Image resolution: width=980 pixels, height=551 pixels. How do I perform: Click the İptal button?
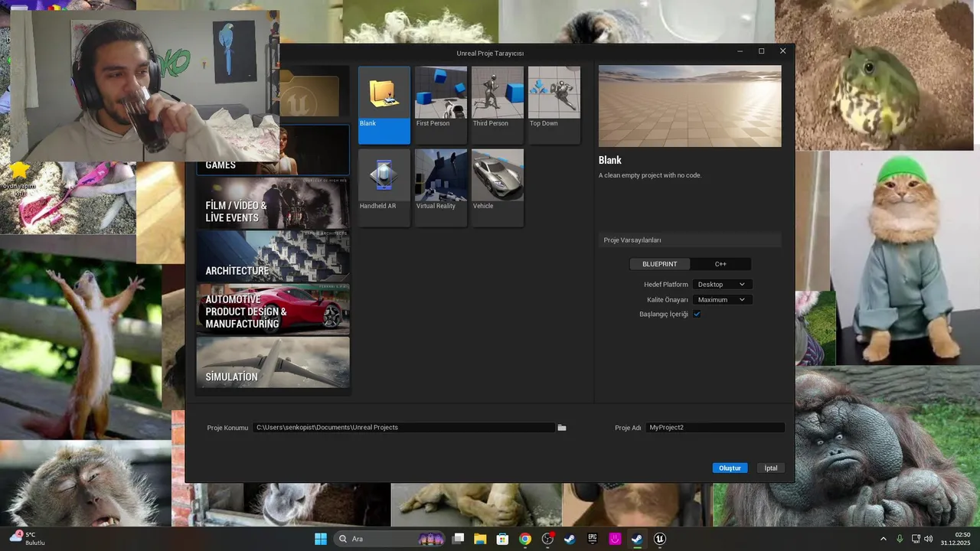(x=771, y=468)
